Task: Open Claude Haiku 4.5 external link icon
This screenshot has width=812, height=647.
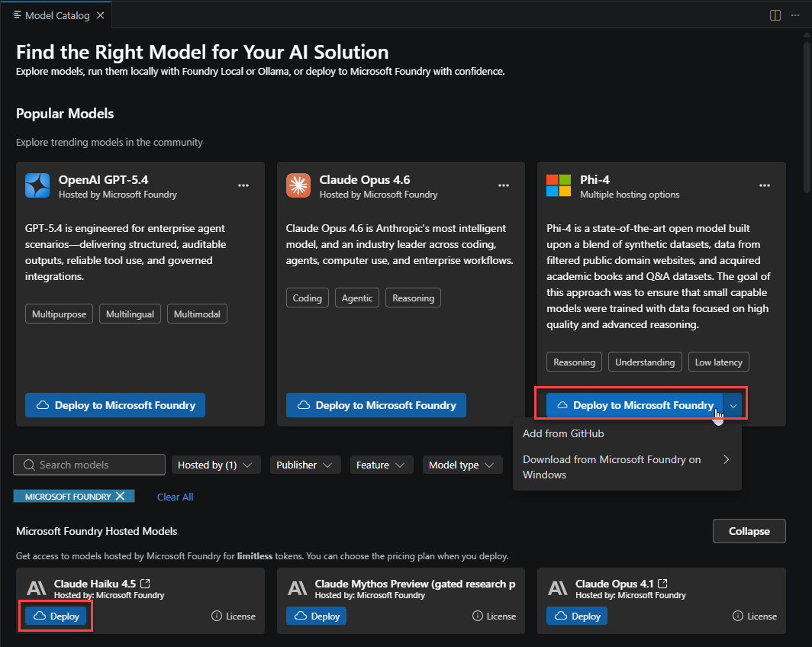Action: tap(146, 584)
